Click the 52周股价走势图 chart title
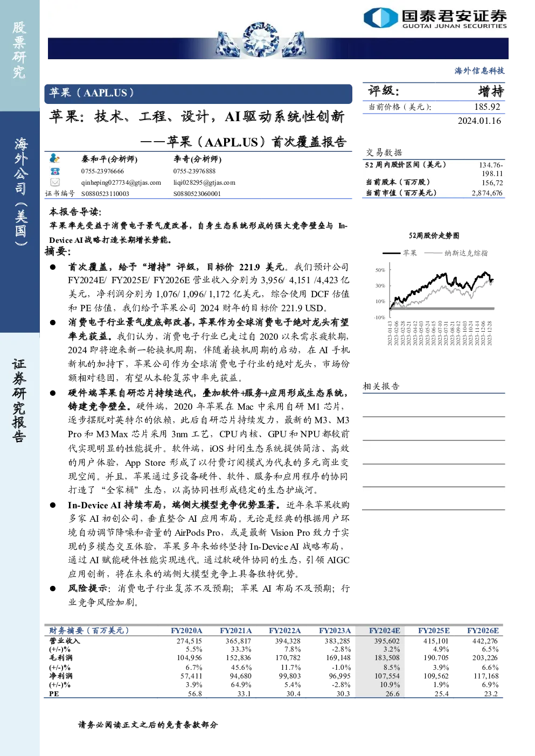Image resolution: width=535 pixels, height=756 pixels. click(434, 235)
